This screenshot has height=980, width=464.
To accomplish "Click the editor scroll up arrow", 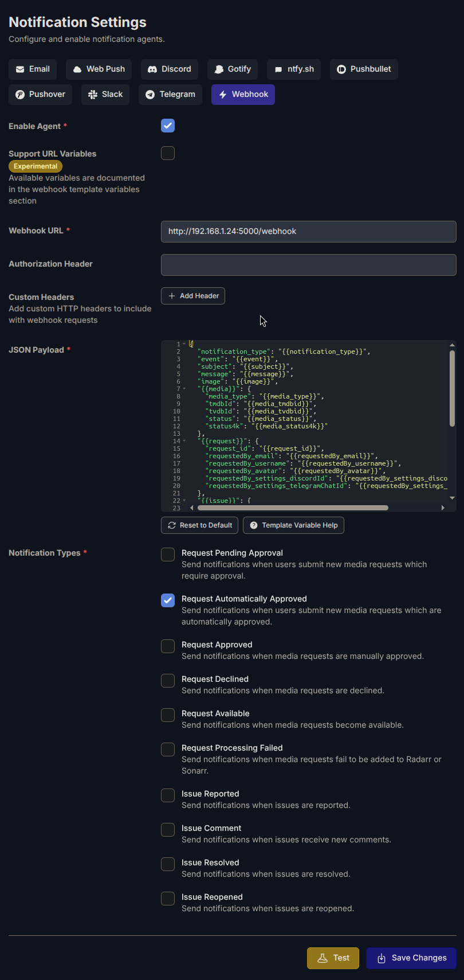I will coord(452,345).
